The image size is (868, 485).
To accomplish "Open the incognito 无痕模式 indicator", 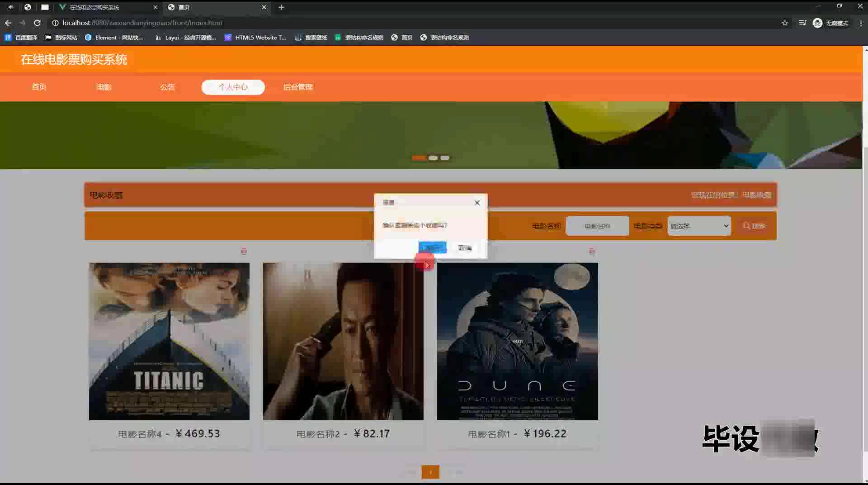I will pyautogui.click(x=830, y=23).
